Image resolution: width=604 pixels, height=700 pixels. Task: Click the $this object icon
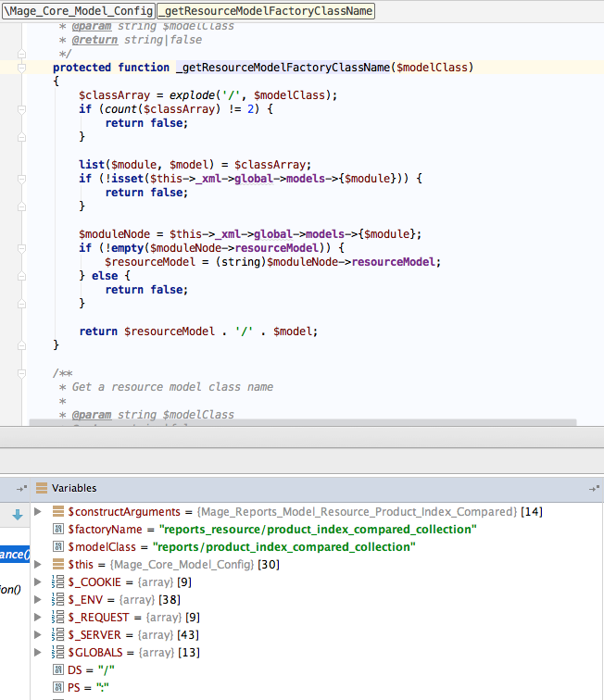[58, 564]
